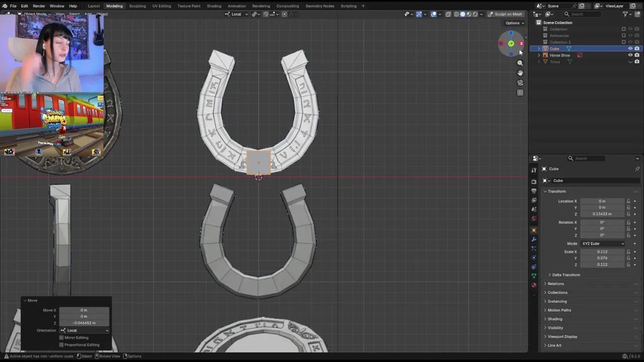Viewport: 644px width, 362px height.
Task: Switch to the Texture Paint workspace tab
Action: pyautogui.click(x=189, y=6)
